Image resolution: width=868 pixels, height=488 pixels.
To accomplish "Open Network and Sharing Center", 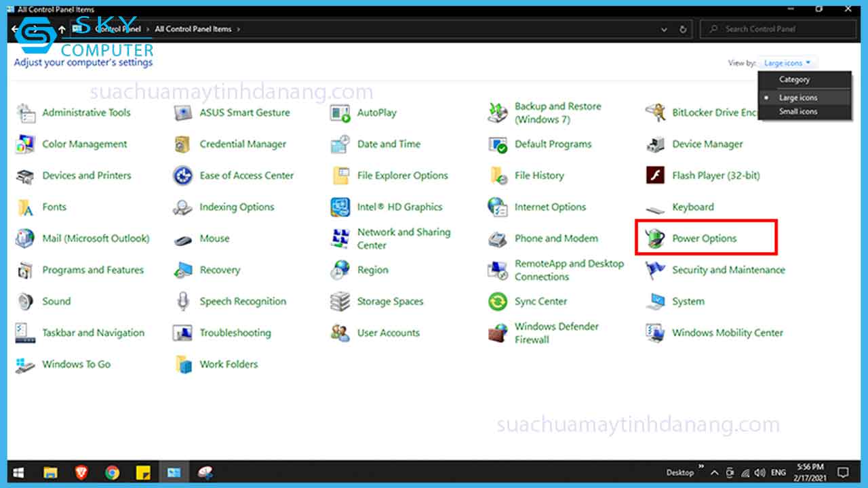I will pyautogui.click(x=403, y=237).
